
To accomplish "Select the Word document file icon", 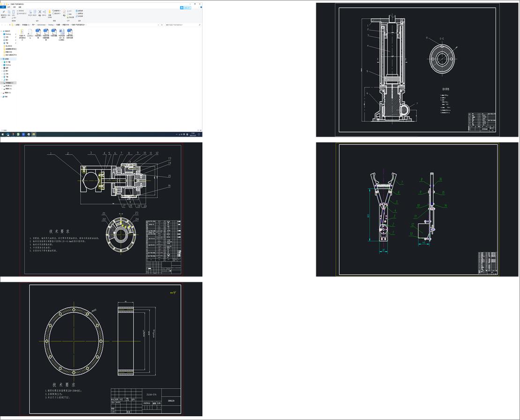I will point(62,32).
